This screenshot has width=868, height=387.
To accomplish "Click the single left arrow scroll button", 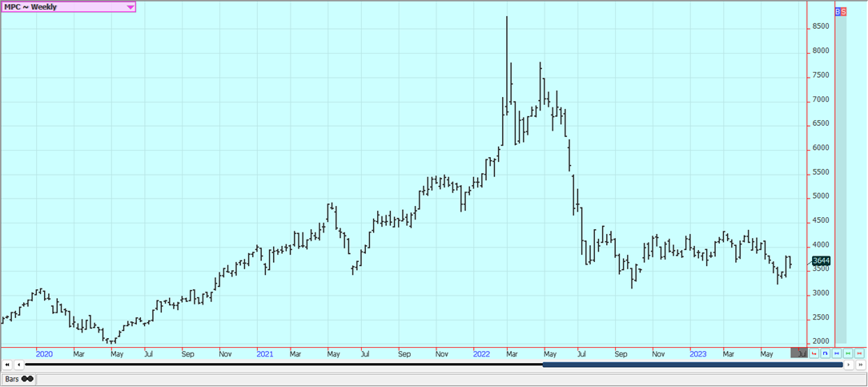I will 19,365.
